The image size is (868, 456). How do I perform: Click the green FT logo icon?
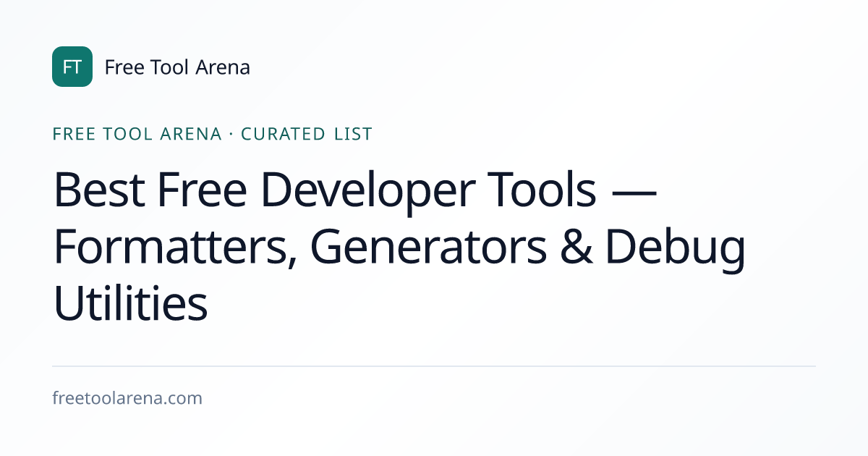click(72, 67)
